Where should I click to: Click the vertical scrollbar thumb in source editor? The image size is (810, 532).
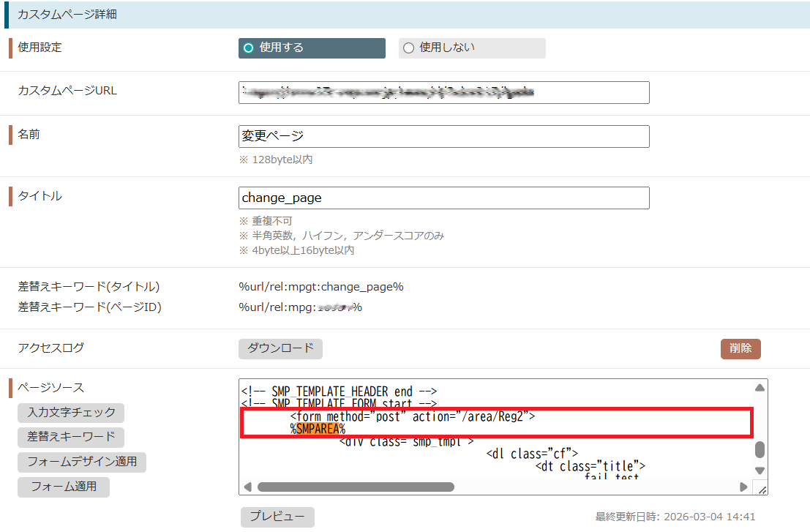pos(760,449)
